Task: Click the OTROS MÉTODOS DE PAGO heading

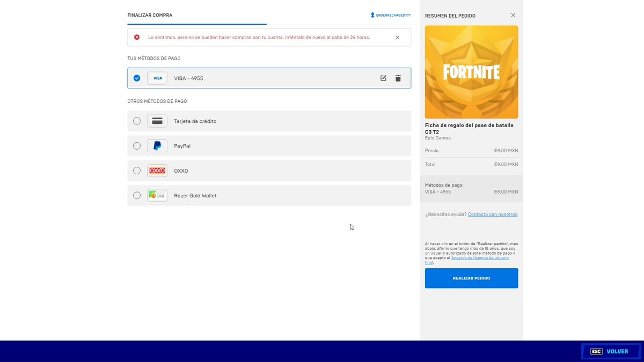Action: click(157, 101)
